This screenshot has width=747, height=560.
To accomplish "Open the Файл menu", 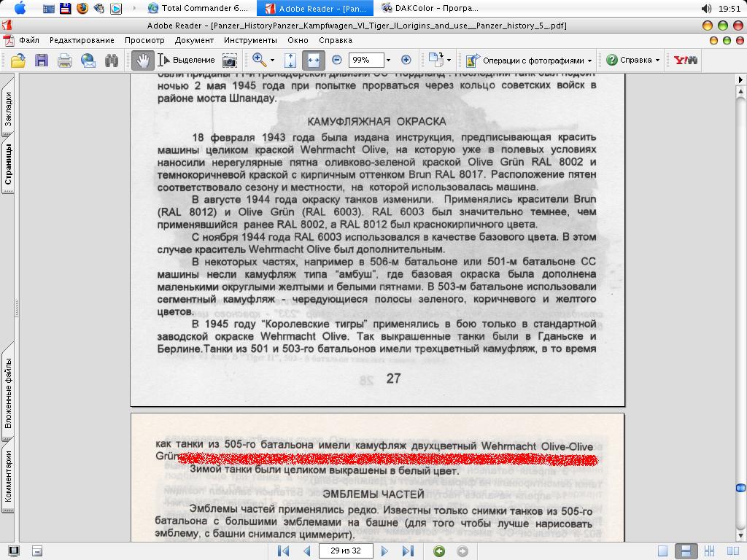I will pos(29,41).
